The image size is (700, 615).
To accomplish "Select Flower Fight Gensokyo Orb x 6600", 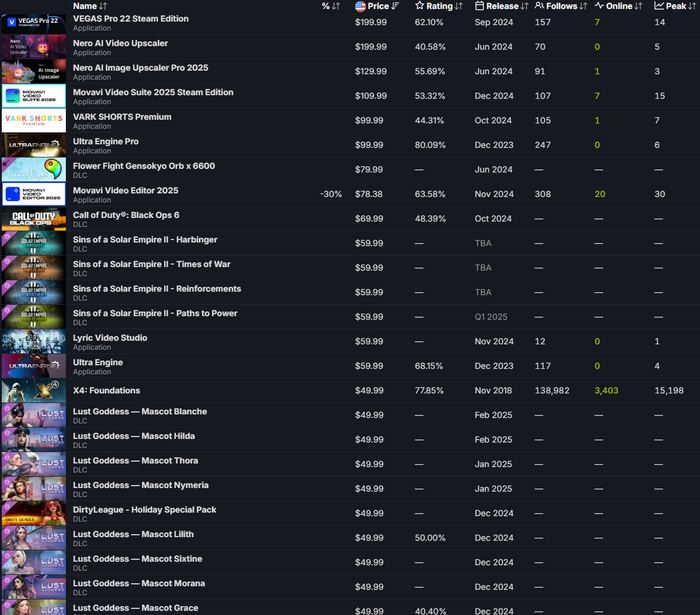I will [x=143, y=166].
